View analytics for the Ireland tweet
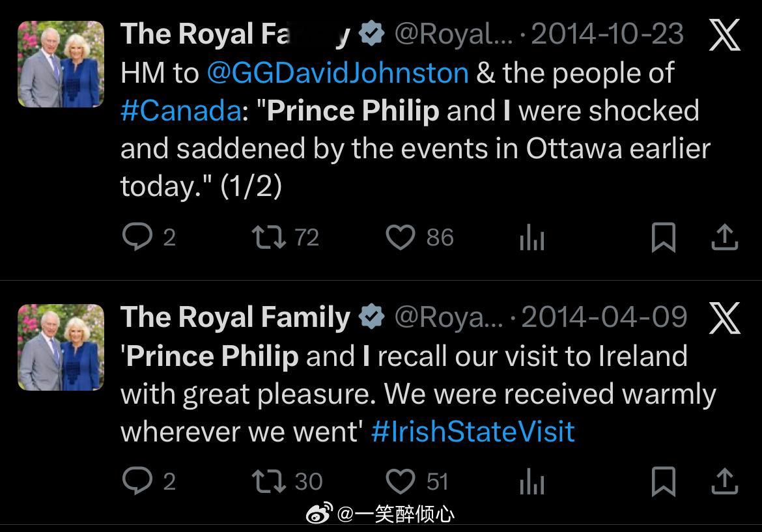Screen dimensions: 762x532 pos(532,481)
